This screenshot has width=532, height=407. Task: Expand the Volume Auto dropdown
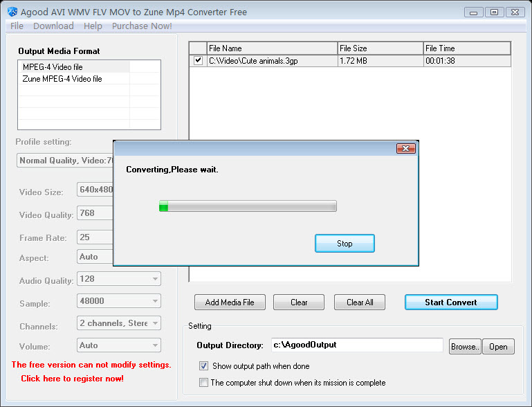[119, 345]
